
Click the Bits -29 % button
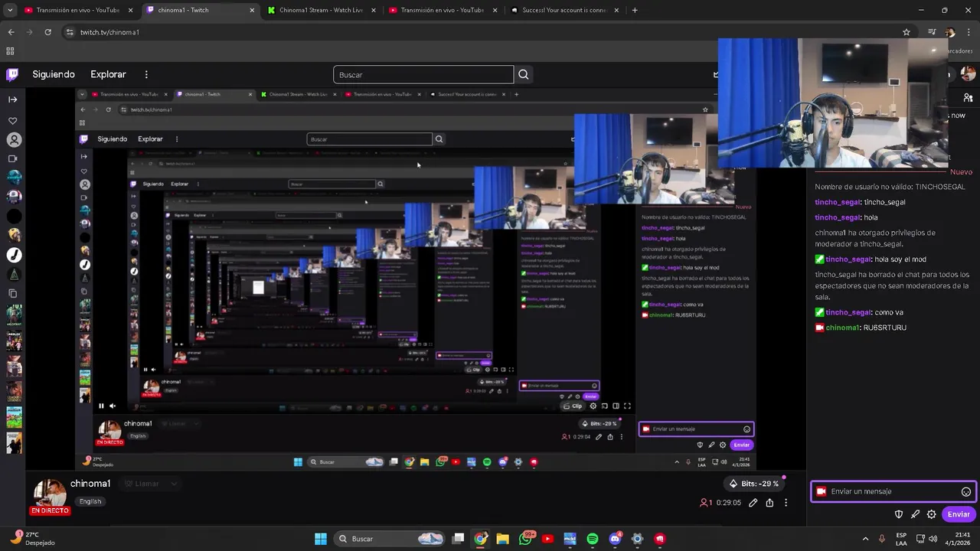coord(753,484)
